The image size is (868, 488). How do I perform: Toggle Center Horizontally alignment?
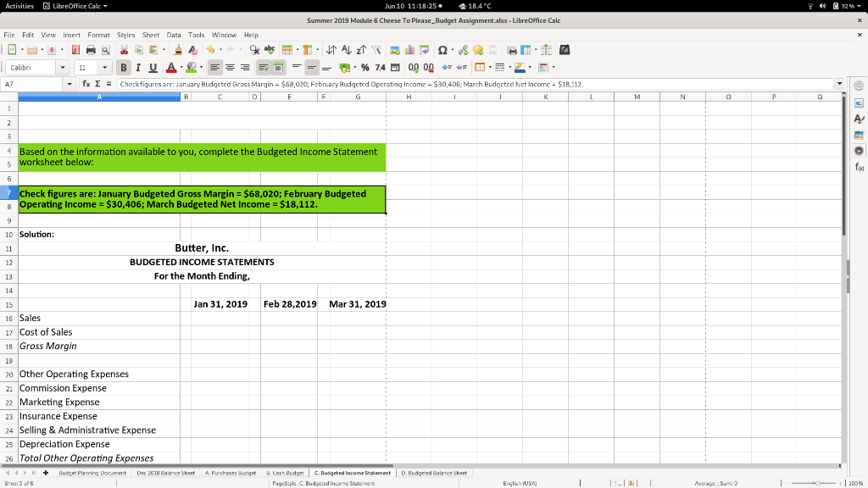pos(230,68)
